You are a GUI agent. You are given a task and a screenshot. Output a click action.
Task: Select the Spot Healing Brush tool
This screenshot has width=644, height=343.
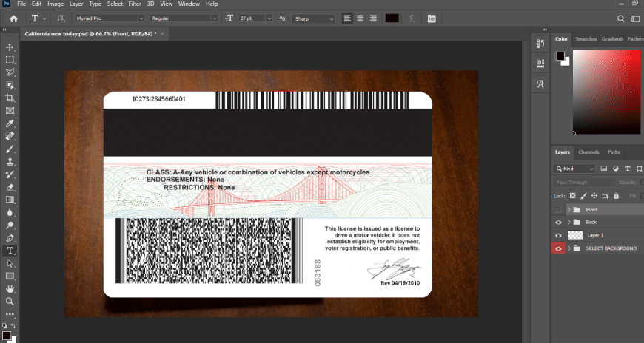[10, 136]
